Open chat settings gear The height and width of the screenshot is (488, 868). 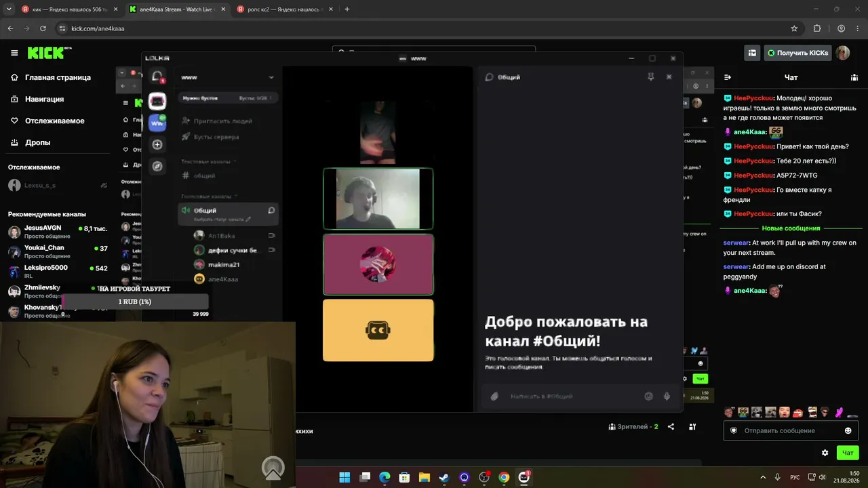tap(825, 453)
